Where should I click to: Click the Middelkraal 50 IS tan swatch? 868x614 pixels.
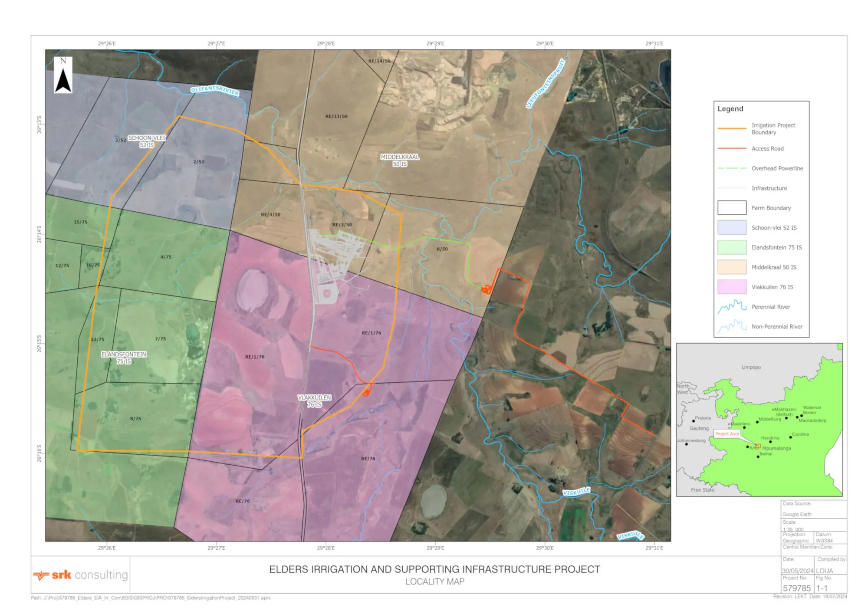[732, 267]
